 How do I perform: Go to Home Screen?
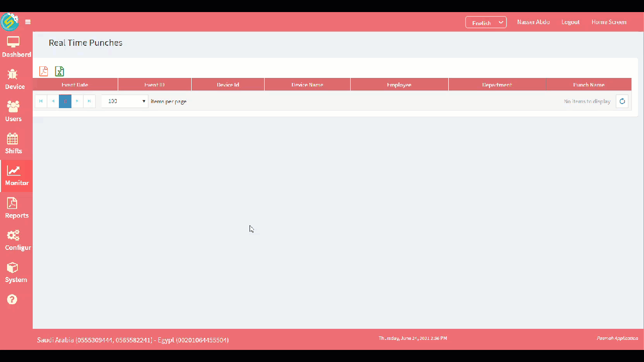tap(609, 22)
